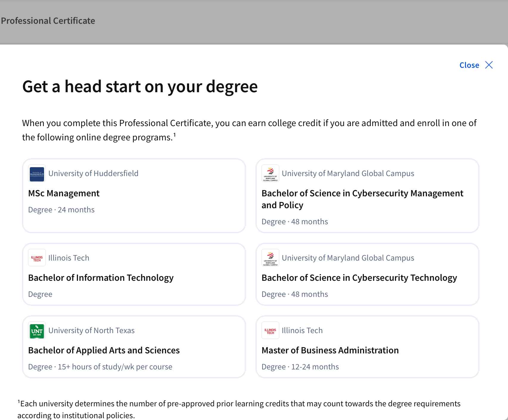This screenshot has height=420, width=508.
Task: Click the '15+ hours of study/wk per course' text
Action: [x=115, y=367]
